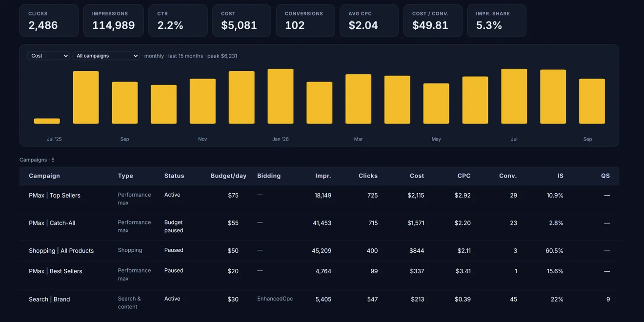Click Paused status in PMax | Best Sellers row
The width and height of the screenshot is (644, 322).
pyautogui.click(x=174, y=270)
